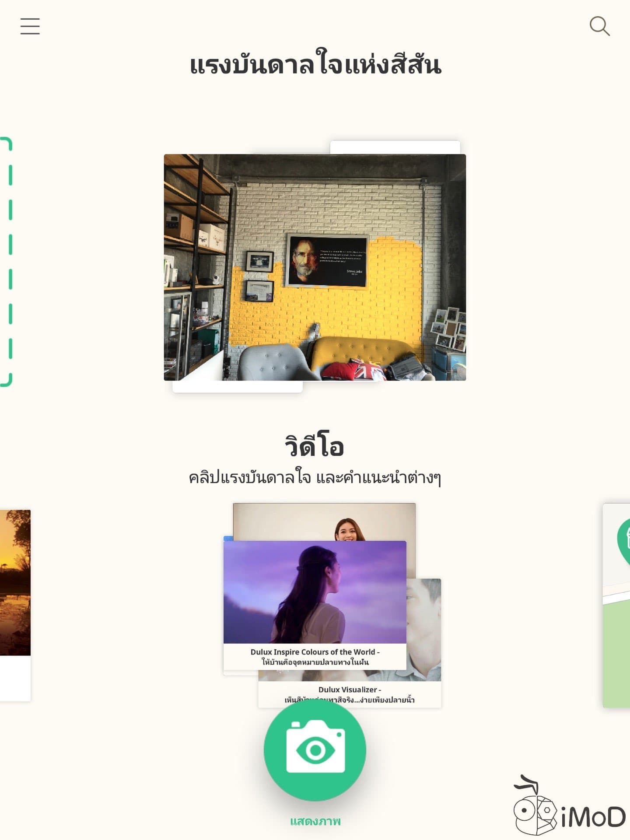Image resolution: width=630 pixels, height=840 pixels.
Task: Tap the วิดีโอ section heading
Action: (315, 445)
